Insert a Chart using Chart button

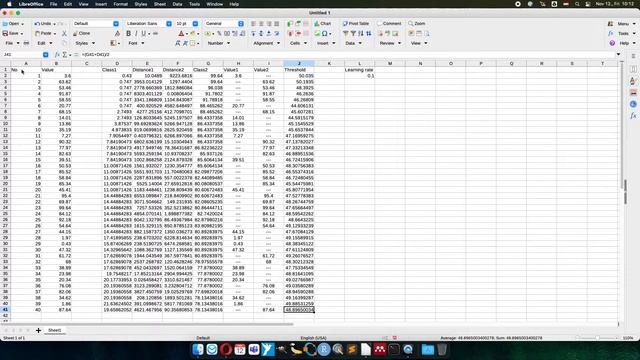322,24
